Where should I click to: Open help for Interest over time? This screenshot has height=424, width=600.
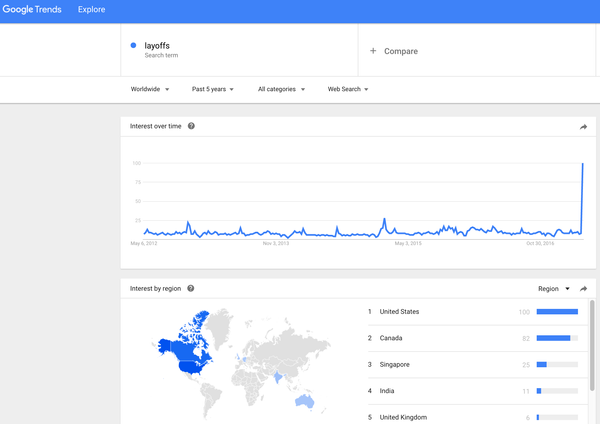pos(191,126)
